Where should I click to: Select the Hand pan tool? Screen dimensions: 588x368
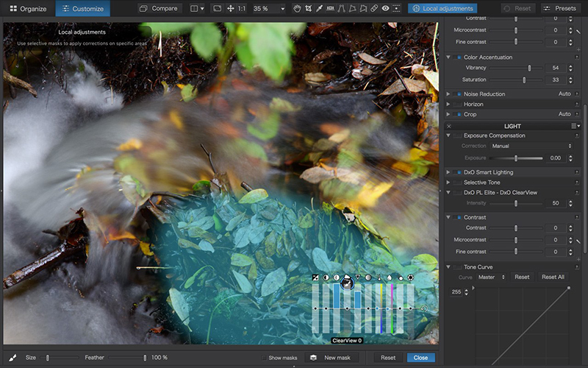point(297,8)
